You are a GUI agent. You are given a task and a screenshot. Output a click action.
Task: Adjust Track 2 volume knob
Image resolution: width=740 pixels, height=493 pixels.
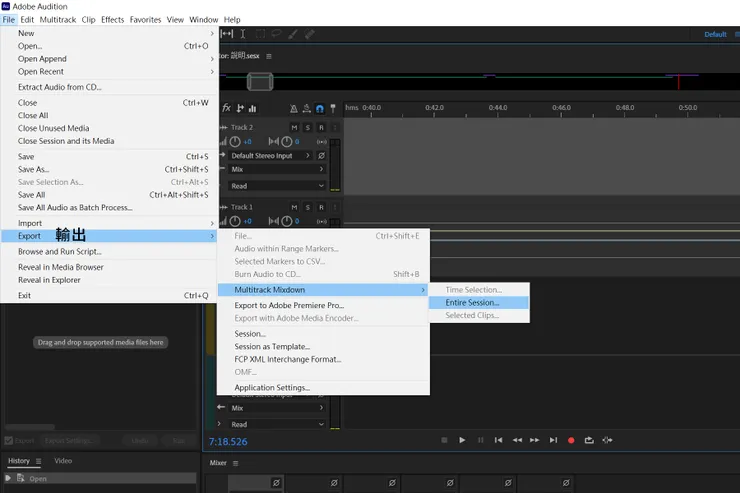235,142
